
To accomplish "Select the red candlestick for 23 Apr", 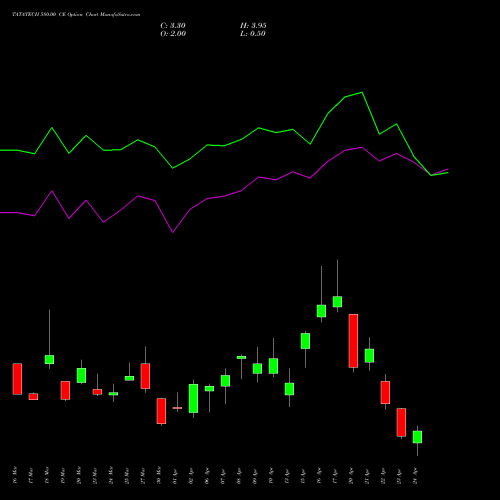I will coord(401,422).
